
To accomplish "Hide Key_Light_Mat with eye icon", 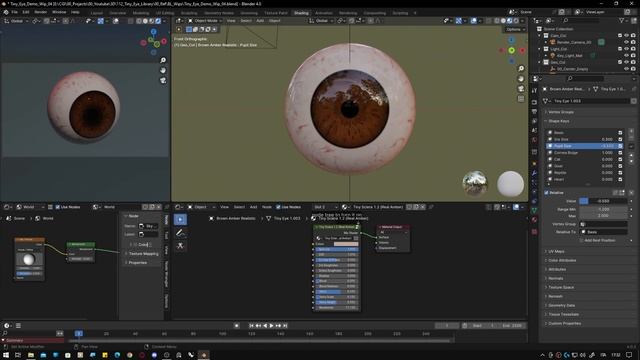I will [626, 56].
